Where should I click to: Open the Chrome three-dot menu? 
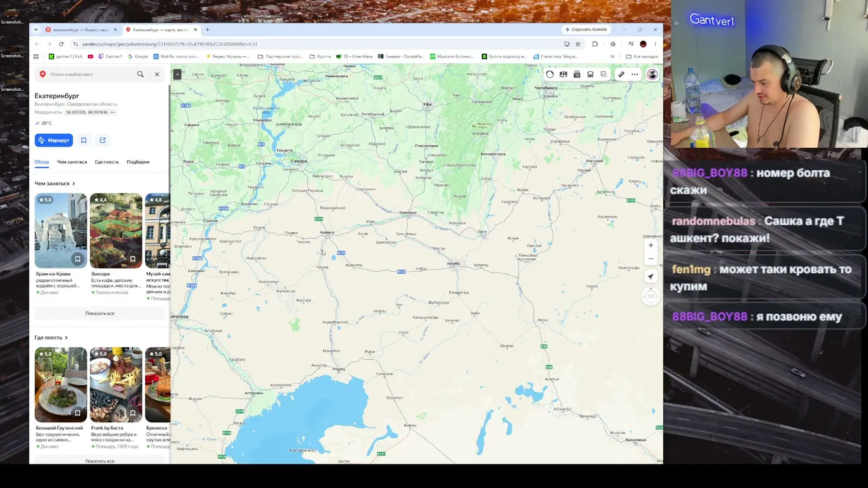click(x=655, y=44)
